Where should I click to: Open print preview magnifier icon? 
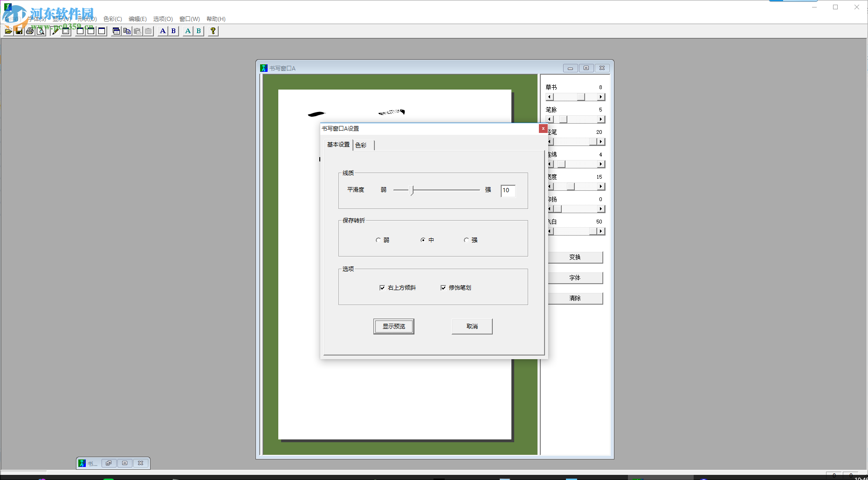coord(41,31)
